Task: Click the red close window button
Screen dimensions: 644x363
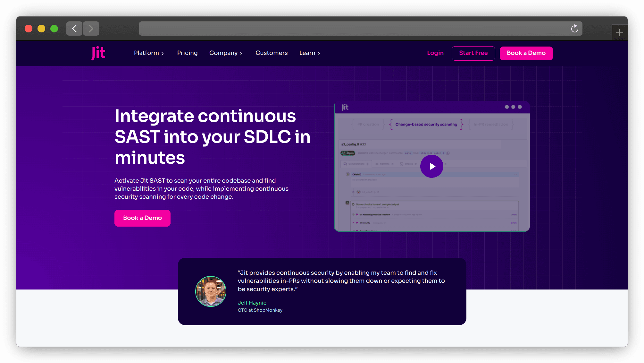Action: coord(29,29)
